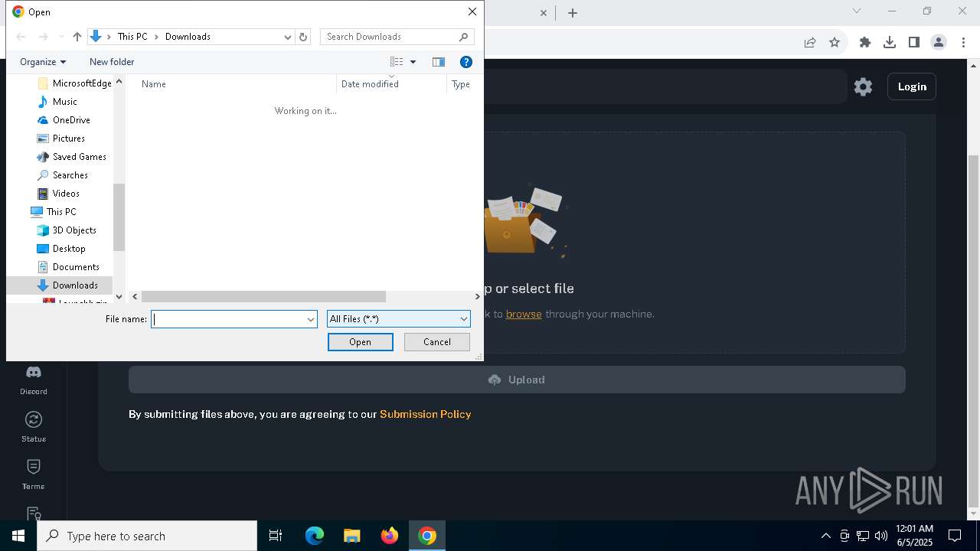The height and width of the screenshot is (551, 980).
Task: Click the Open button
Action: coord(361,342)
